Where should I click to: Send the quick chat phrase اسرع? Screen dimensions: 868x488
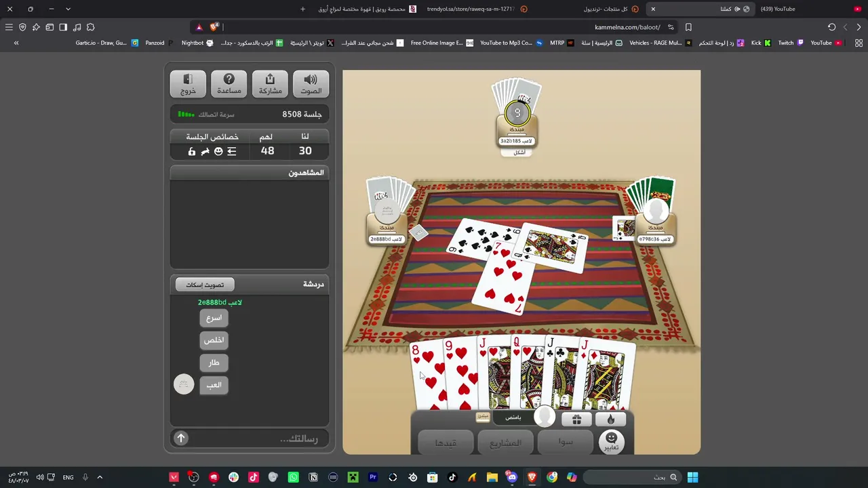(x=214, y=318)
